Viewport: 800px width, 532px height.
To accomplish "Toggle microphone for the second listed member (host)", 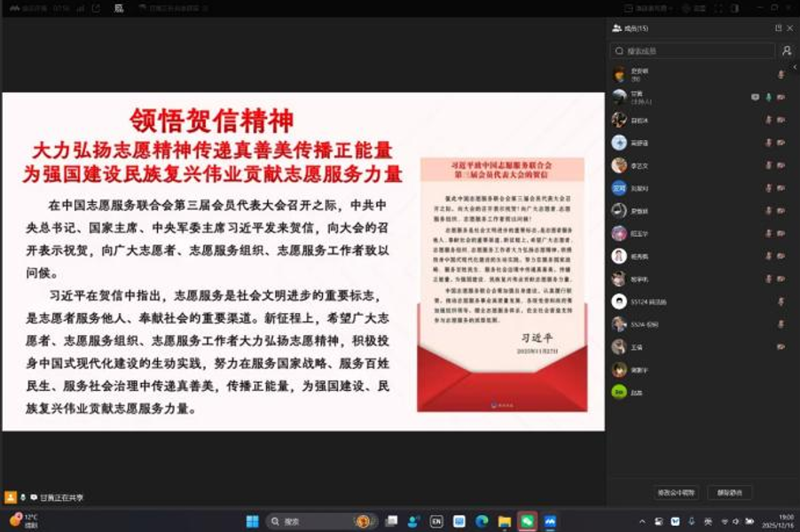I will point(768,97).
